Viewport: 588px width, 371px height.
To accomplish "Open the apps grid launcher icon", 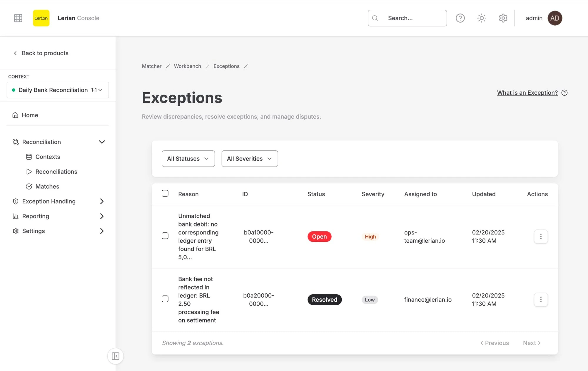I will (18, 18).
